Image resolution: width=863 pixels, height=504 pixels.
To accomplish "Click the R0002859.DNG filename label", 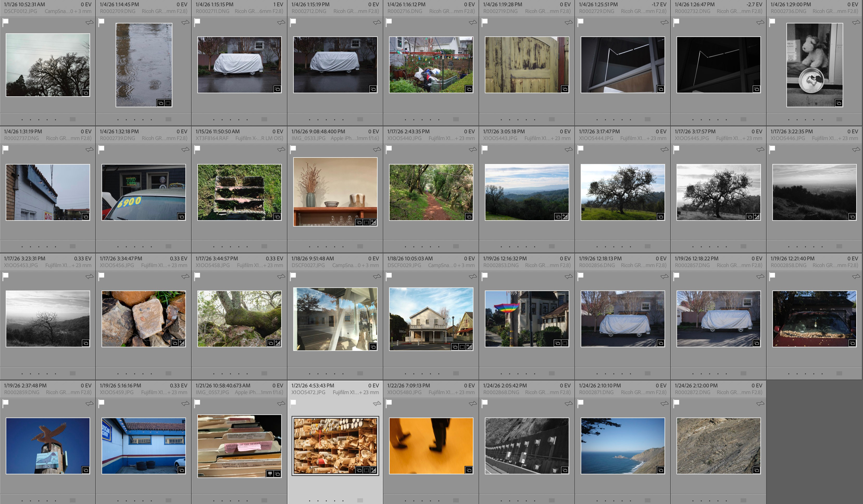I will 22,392.
